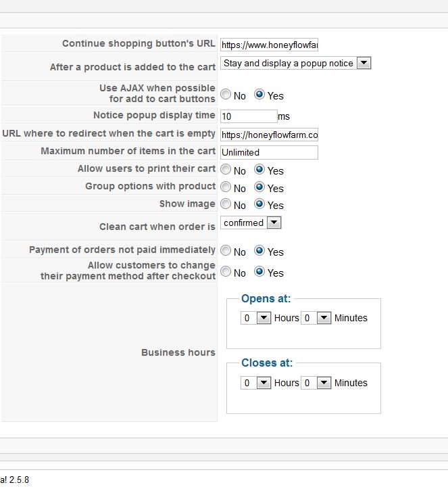The width and height of the screenshot is (448, 489).
Task: Expand the Clean cart when order is dropdown
Action: (x=251, y=223)
